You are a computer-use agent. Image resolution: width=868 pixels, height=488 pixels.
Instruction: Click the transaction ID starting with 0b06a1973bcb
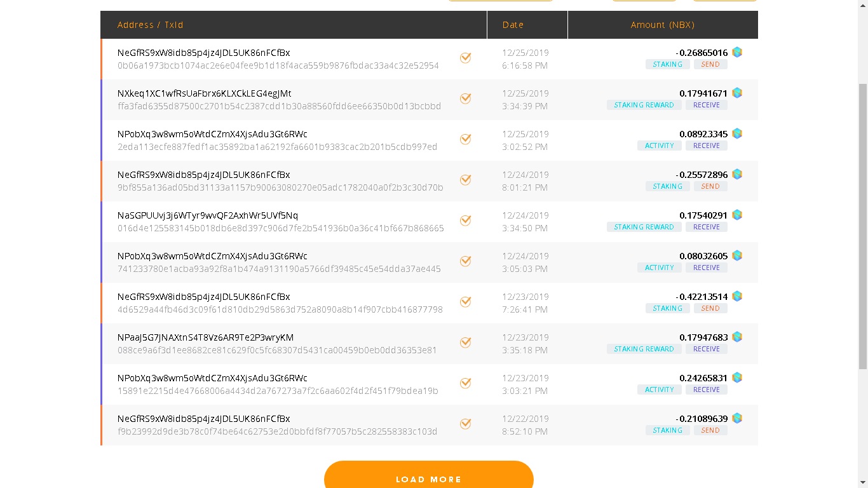278,65
